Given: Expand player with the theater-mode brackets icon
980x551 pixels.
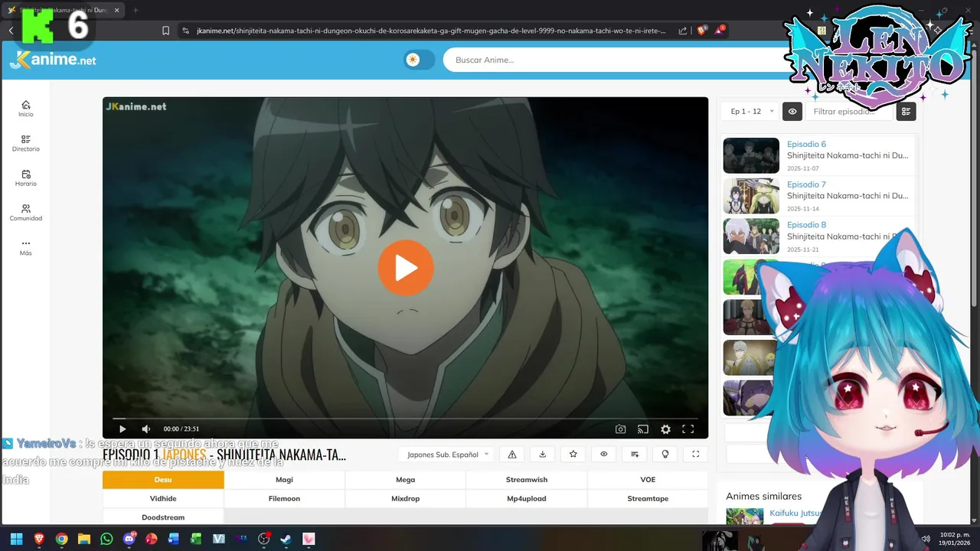Looking at the screenshot, I should point(696,455).
